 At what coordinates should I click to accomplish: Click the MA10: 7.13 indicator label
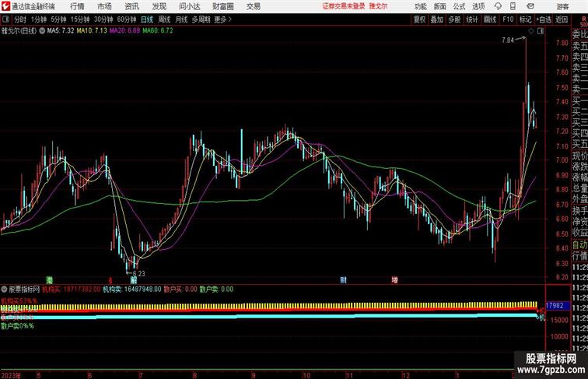(92, 30)
